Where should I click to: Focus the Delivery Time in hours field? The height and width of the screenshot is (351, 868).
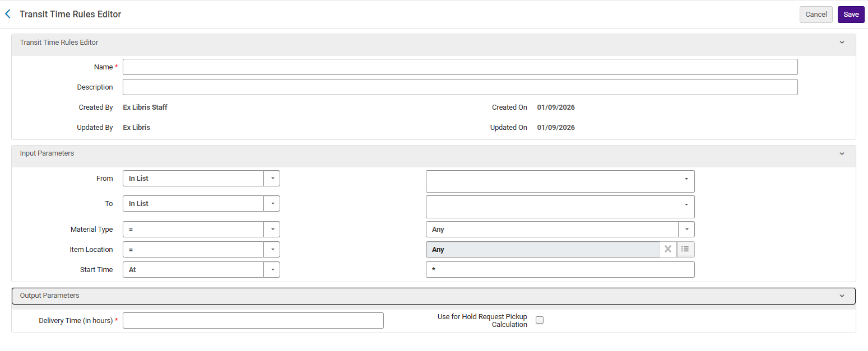click(x=253, y=321)
